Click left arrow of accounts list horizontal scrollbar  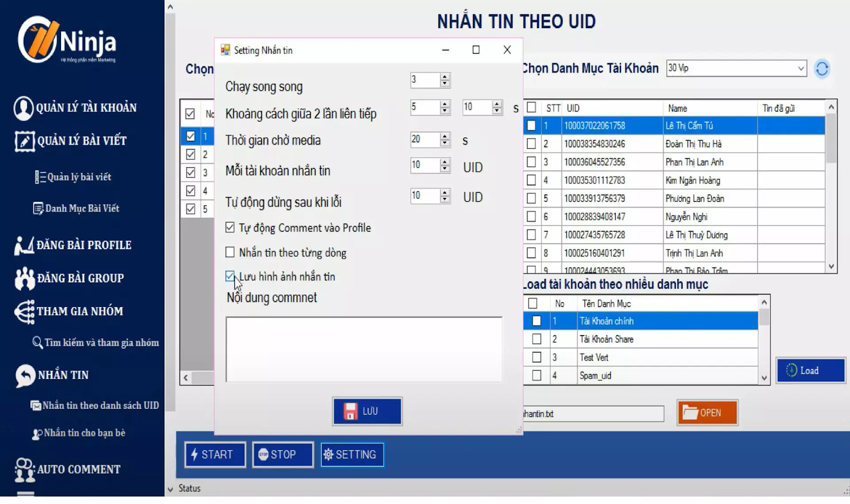[186, 378]
